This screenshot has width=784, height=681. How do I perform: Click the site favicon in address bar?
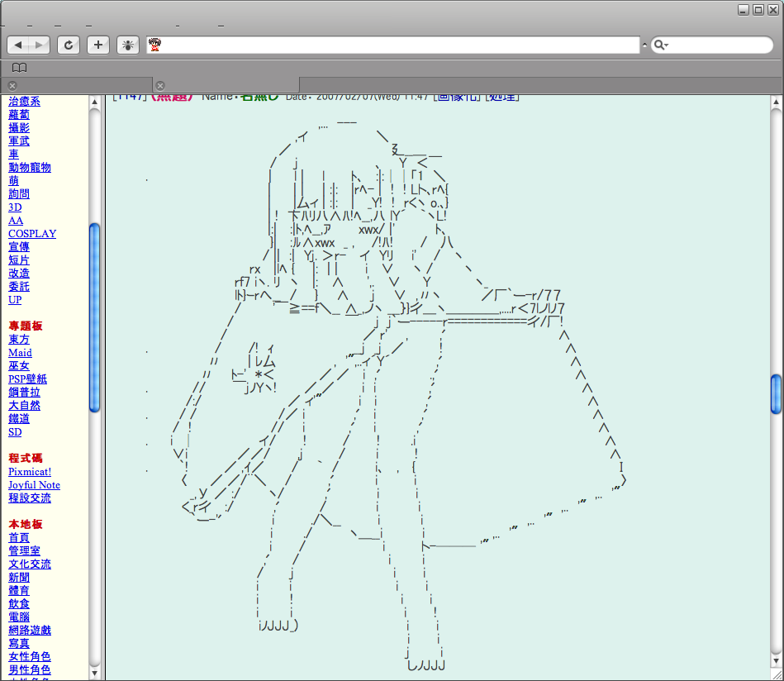[x=154, y=45]
